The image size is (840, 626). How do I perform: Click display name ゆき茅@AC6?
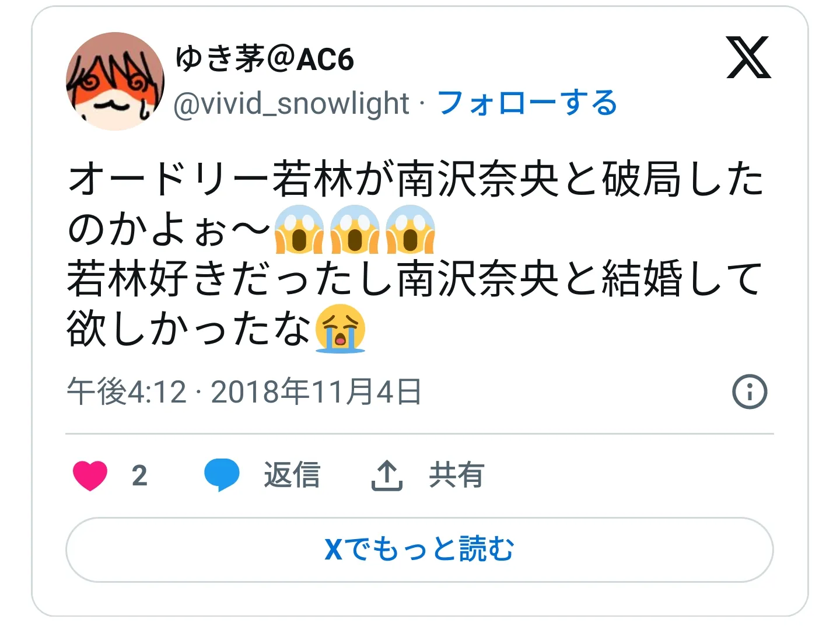(x=264, y=59)
